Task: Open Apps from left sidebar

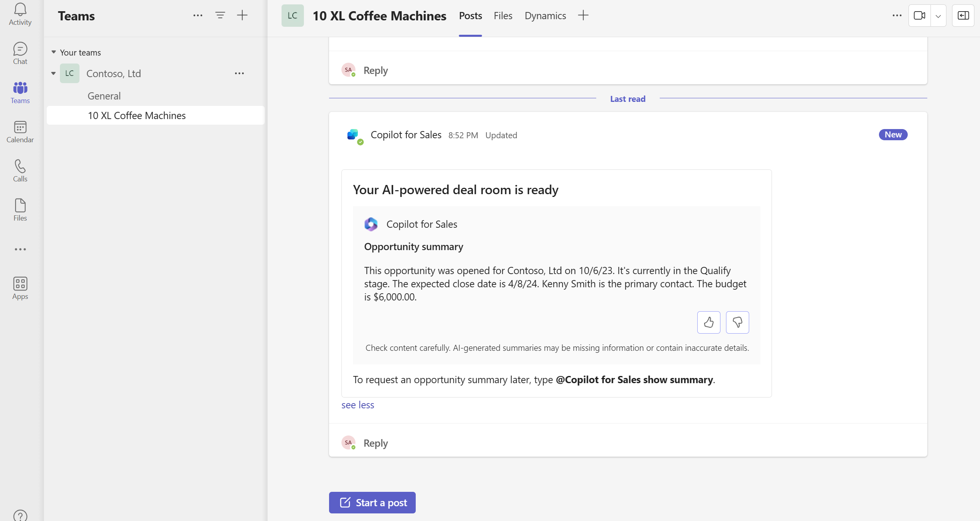Action: (x=20, y=287)
